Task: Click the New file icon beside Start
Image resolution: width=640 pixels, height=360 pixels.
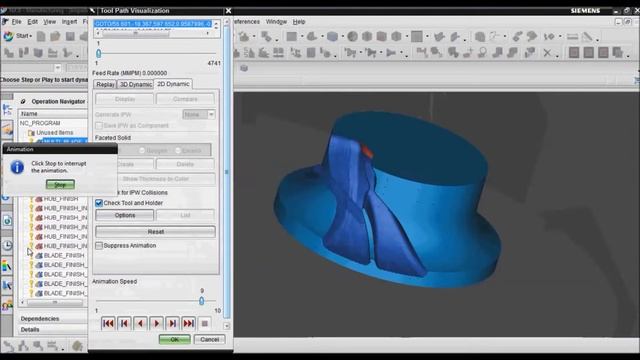Action: 41,36
